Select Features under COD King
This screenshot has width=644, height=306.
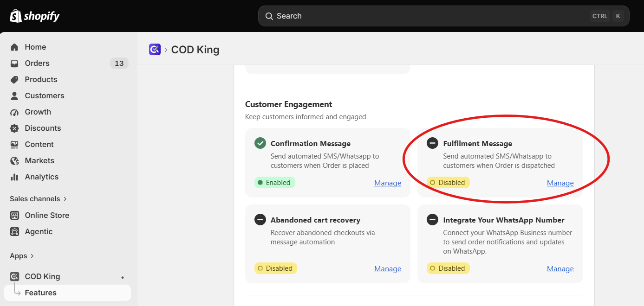pos(67,293)
